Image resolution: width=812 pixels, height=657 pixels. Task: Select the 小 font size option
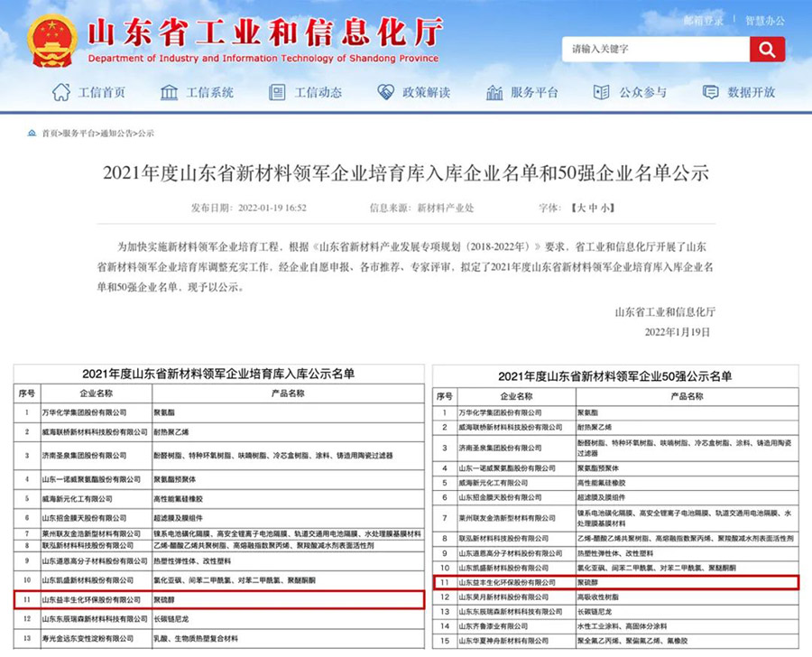[604, 208]
